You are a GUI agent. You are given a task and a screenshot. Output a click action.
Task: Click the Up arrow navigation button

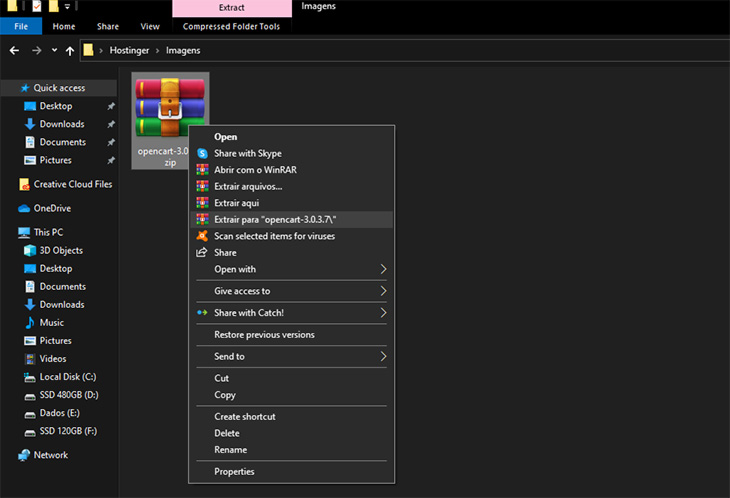coord(70,50)
